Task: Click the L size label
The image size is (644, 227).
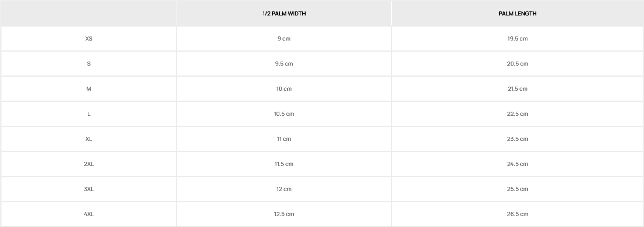Action: [x=89, y=114]
